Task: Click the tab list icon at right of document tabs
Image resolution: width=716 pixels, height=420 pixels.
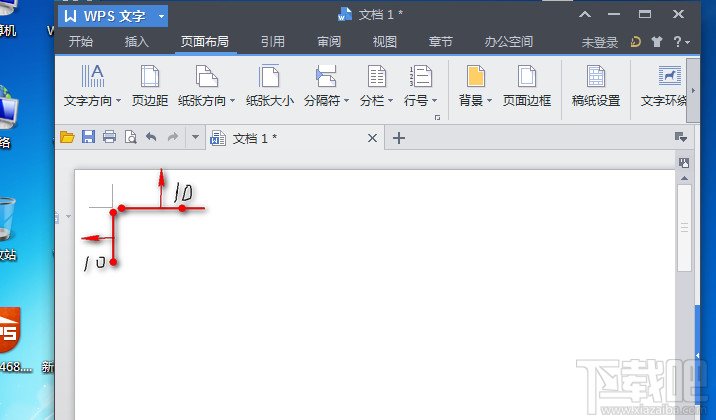Action: click(x=680, y=137)
